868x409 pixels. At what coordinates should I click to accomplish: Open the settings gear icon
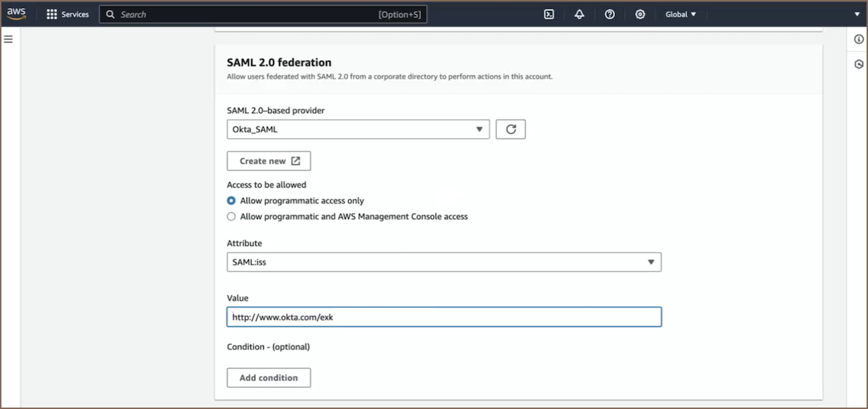(x=639, y=14)
